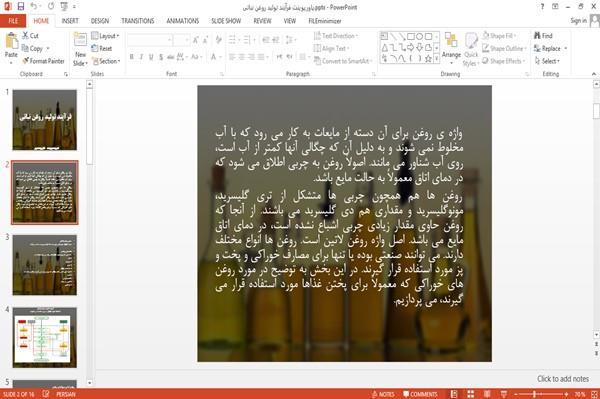600x399 pixels.
Task: Open the Arrange tool
Action: pyautogui.click(x=451, y=48)
